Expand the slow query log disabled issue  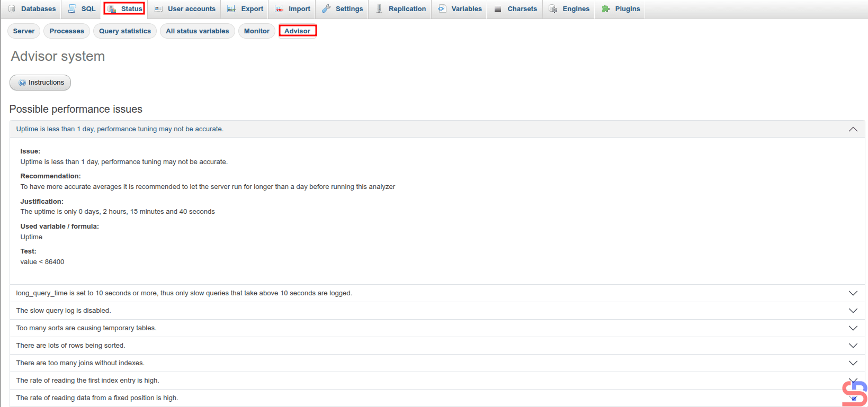click(x=853, y=311)
